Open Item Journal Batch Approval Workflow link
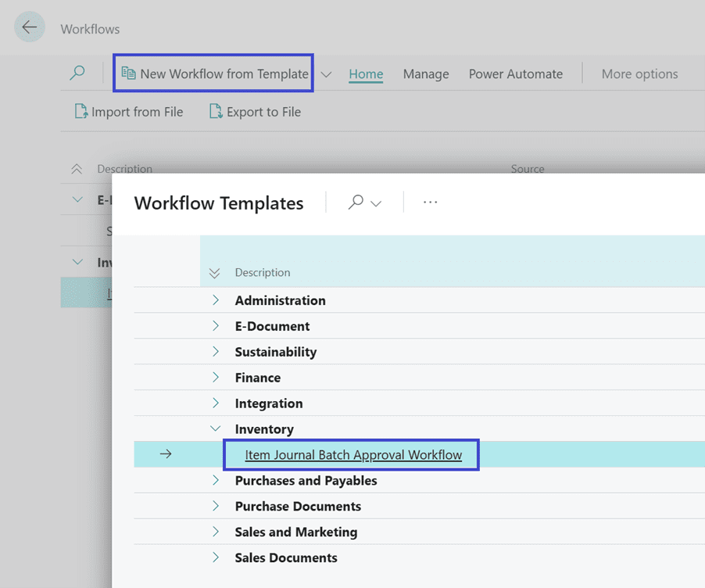Viewport: 705px width, 588px height. click(353, 455)
